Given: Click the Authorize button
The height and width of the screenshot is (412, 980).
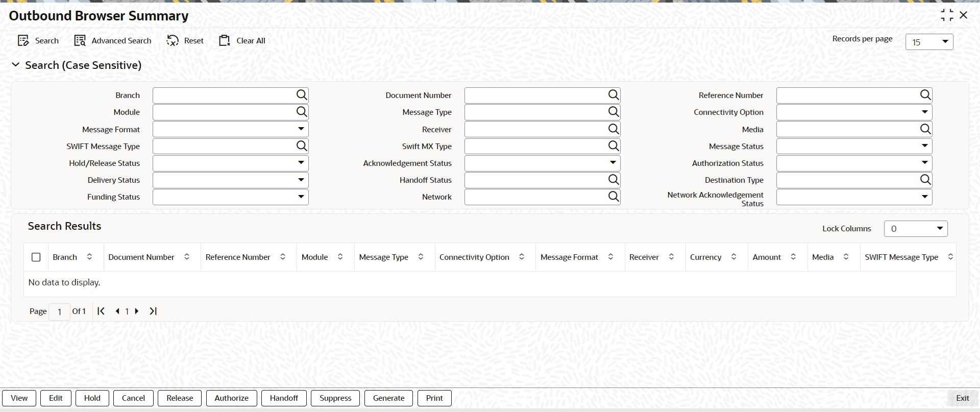Looking at the screenshot, I should [231, 398].
